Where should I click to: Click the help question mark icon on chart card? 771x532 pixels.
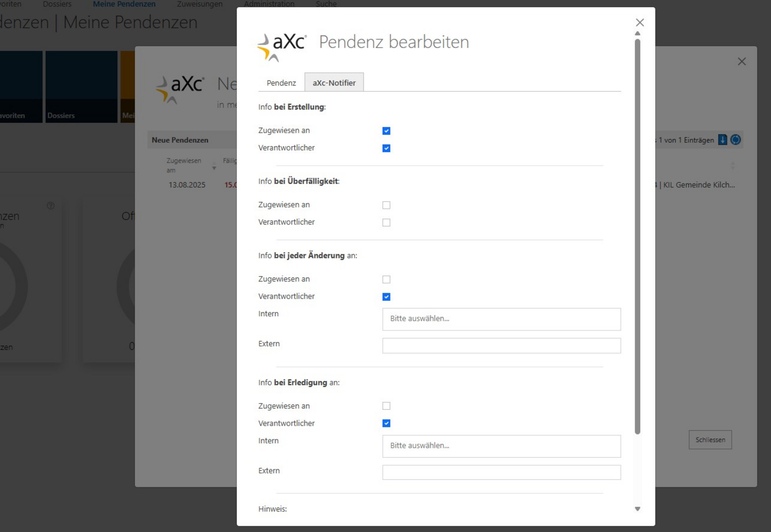click(x=51, y=205)
